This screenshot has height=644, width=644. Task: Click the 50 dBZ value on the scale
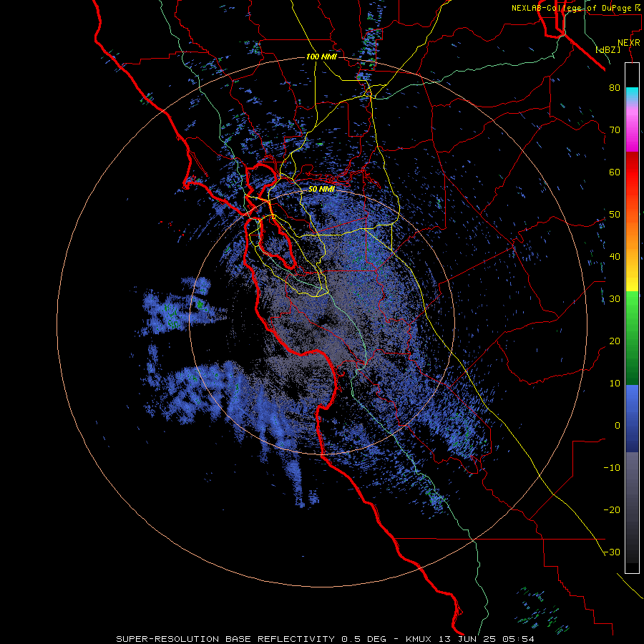pyautogui.click(x=615, y=215)
